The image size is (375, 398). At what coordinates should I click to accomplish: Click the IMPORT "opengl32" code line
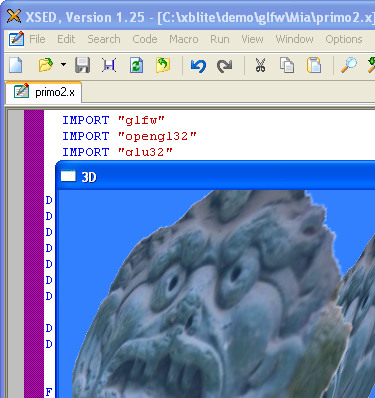(x=129, y=136)
